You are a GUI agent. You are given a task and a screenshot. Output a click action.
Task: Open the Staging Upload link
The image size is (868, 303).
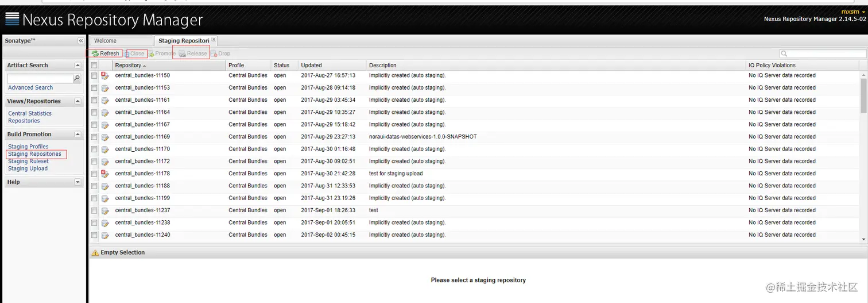[28, 169]
